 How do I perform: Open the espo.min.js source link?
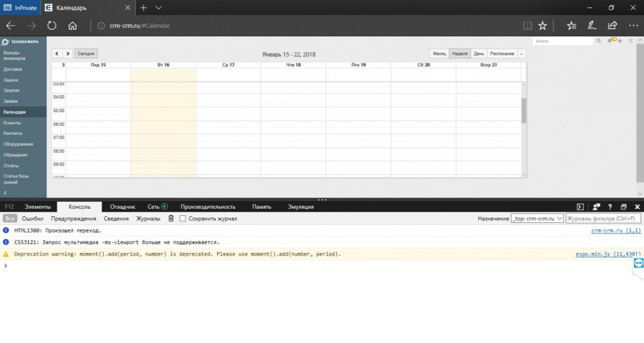click(x=608, y=254)
